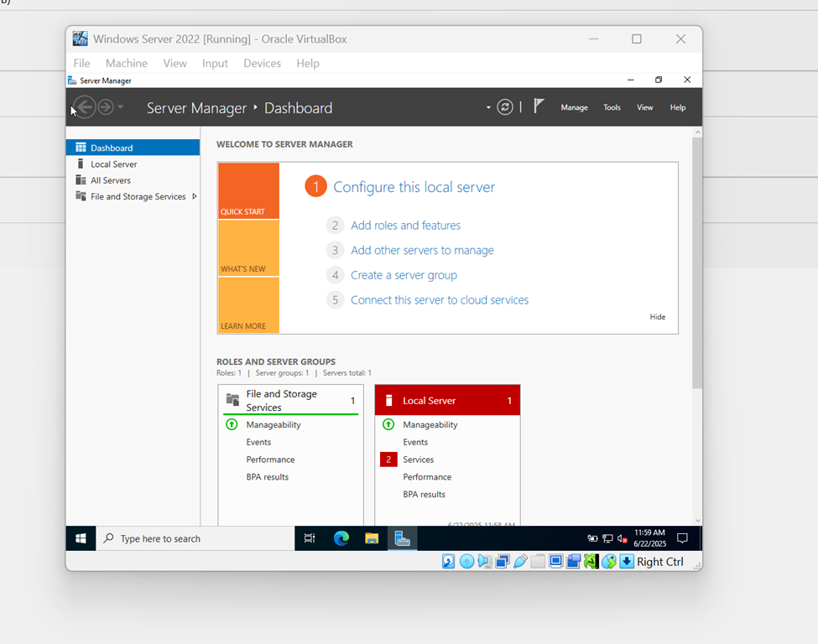Click the Type here to search box
The image size is (818, 644).
click(x=195, y=538)
